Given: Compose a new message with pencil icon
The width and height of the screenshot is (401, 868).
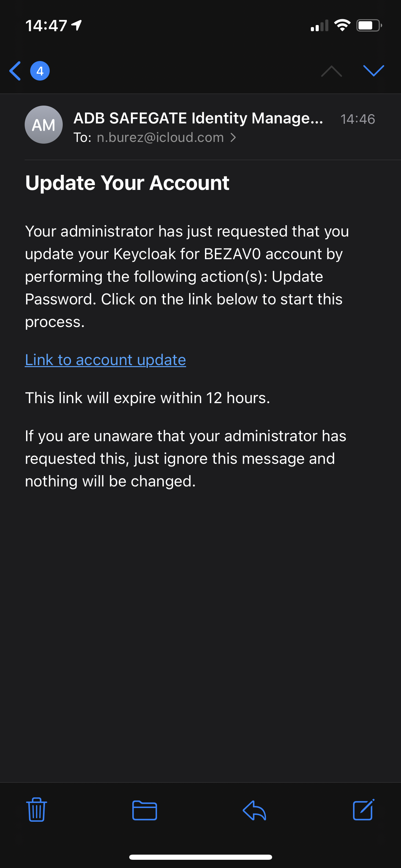Looking at the screenshot, I should coord(363,810).
